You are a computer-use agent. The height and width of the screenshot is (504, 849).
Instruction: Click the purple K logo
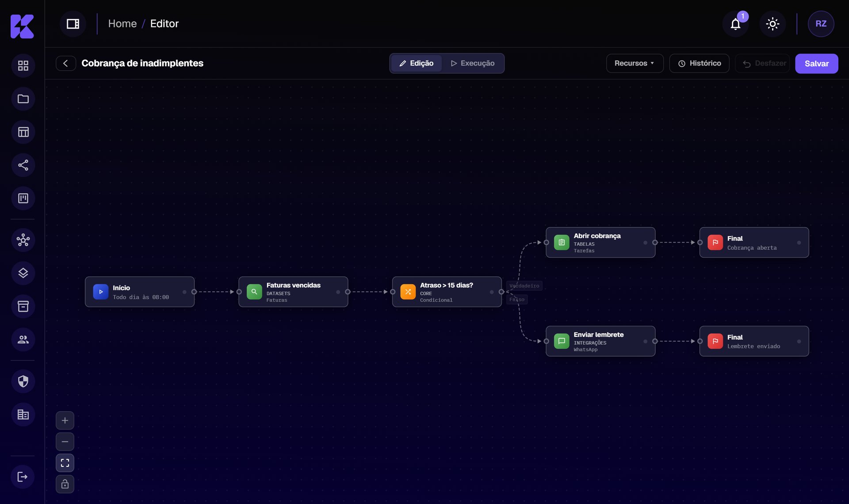coord(22,26)
